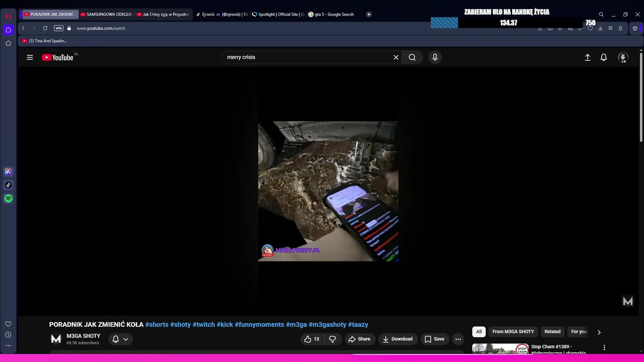644x362 pixels.
Task: Open the #shorts hashtag link
Action: pyautogui.click(x=157, y=325)
